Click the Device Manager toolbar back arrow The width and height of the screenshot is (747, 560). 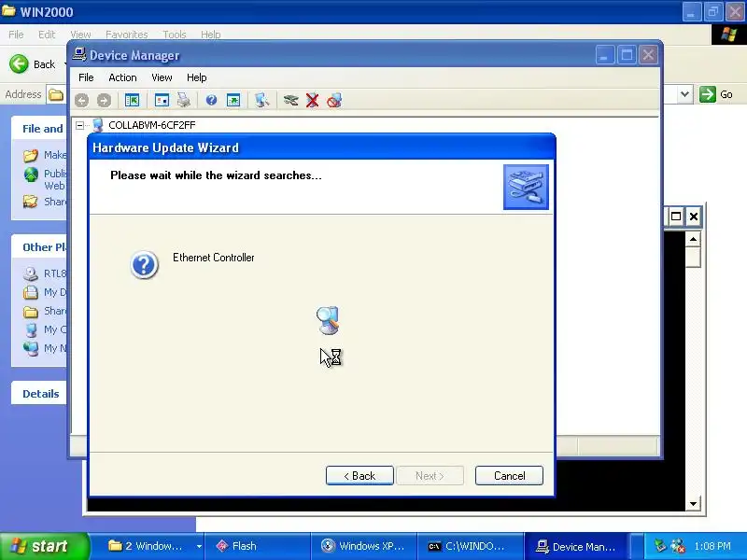tap(81, 101)
